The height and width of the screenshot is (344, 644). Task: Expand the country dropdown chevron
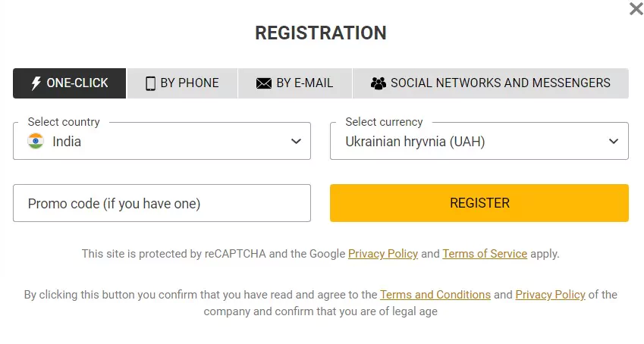[x=296, y=141]
